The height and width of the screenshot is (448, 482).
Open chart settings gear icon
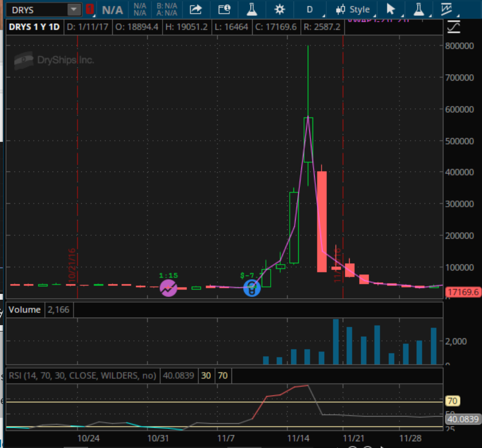tap(280, 10)
